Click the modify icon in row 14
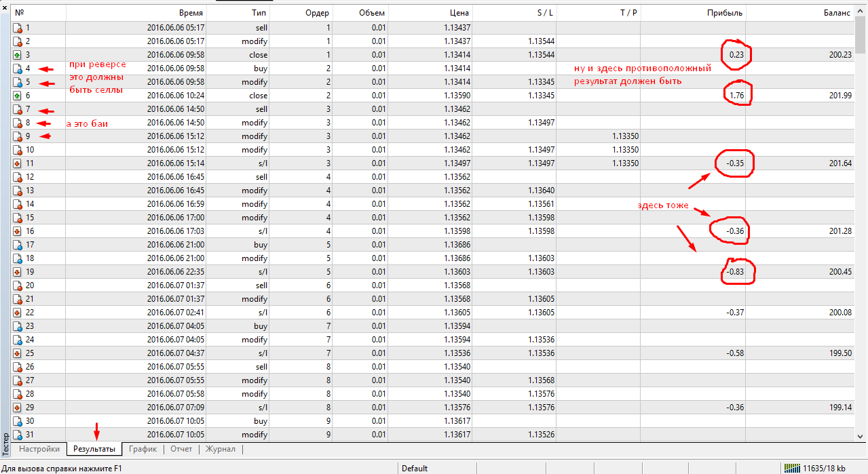 coord(18,204)
